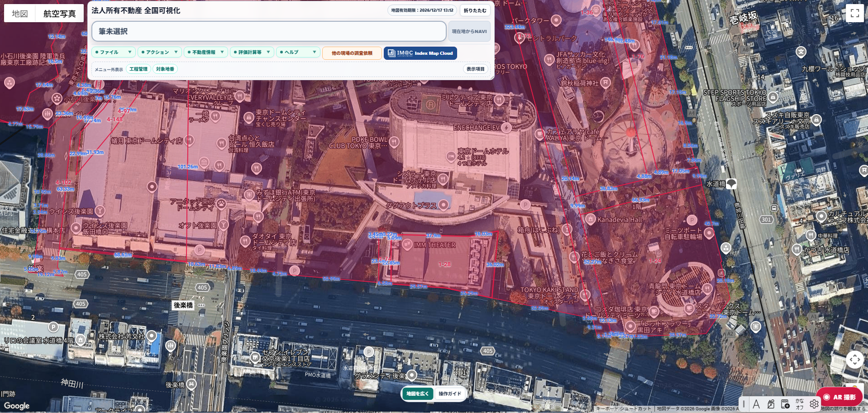Click the Google logo on map
868x413 pixels.
click(x=17, y=406)
